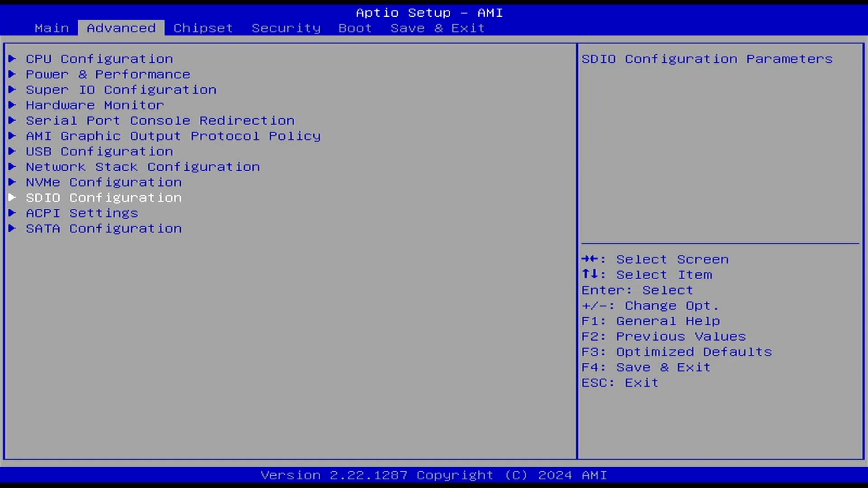This screenshot has width=868, height=488.
Task: Click arrow beside USB Configuration
Action: pos(12,151)
